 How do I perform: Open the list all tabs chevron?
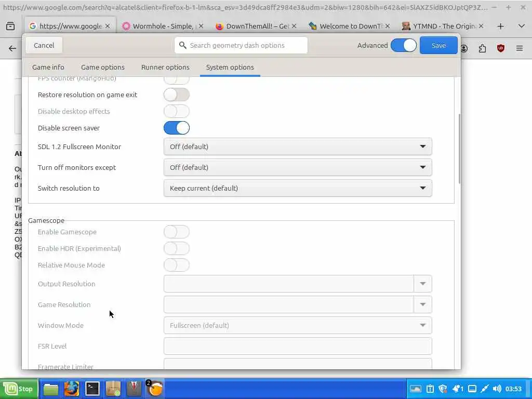point(522,26)
